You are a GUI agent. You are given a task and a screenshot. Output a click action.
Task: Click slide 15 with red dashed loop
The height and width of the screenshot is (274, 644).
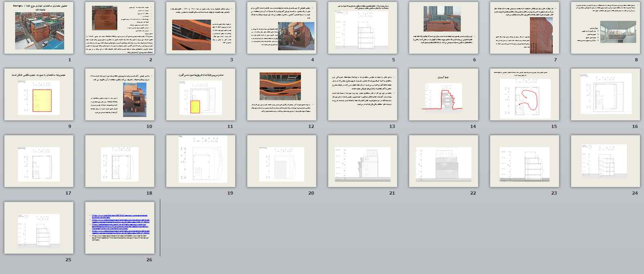click(525, 94)
